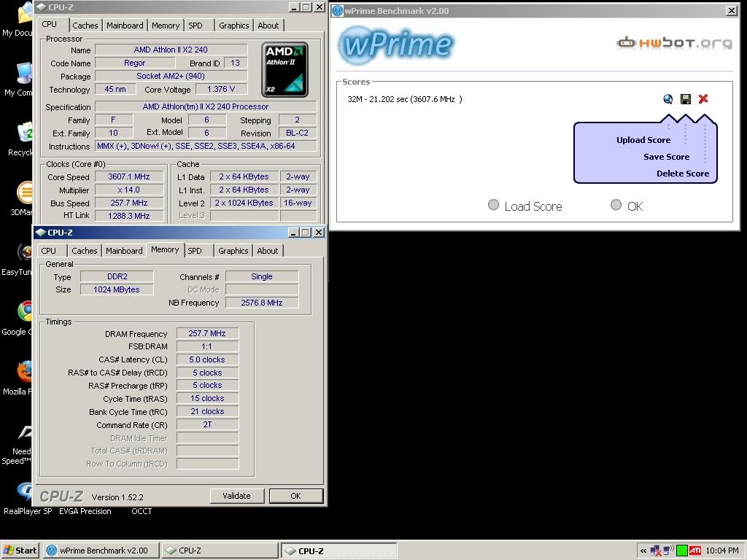This screenshot has height=560, width=747.
Task: Click the hwbot.org logo in wPrime
Action: click(x=674, y=43)
